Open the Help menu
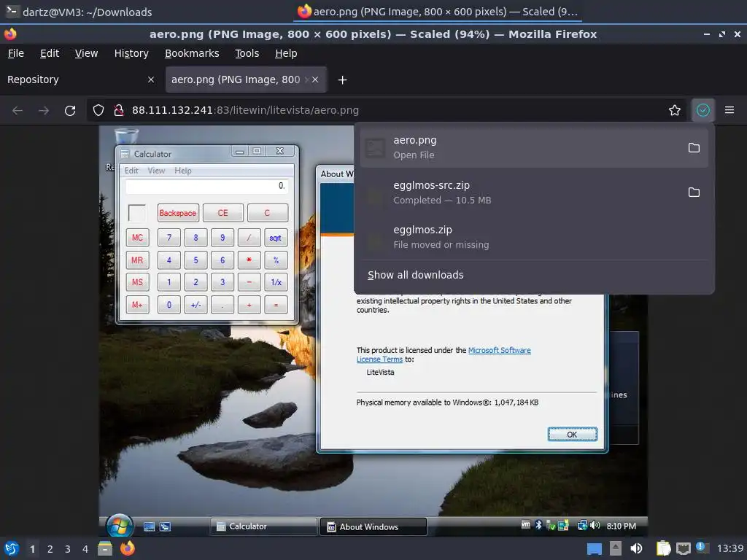The height and width of the screenshot is (560, 747). click(x=286, y=53)
